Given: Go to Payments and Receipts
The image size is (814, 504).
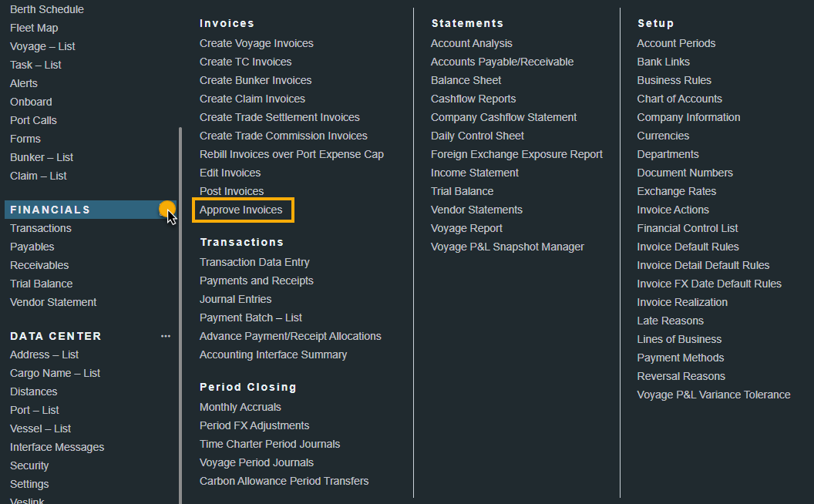Looking at the screenshot, I should point(256,281).
